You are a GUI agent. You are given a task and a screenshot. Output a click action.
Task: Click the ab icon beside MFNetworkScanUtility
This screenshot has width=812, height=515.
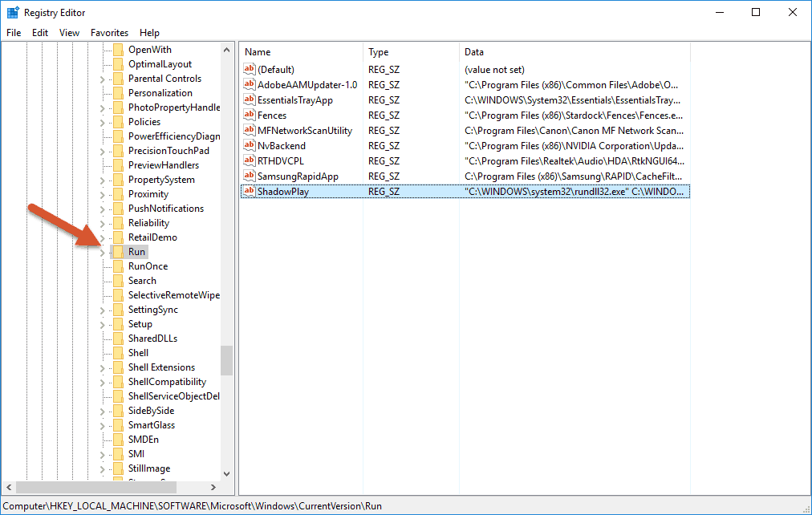pyautogui.click(x=250, y=131)
